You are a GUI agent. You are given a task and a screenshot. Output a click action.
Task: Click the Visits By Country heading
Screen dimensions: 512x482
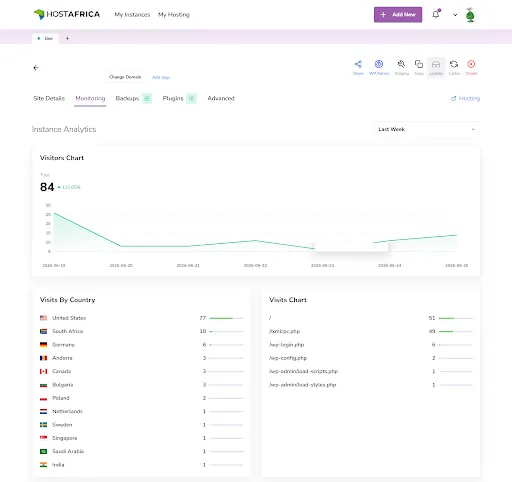tap(67, 300)
